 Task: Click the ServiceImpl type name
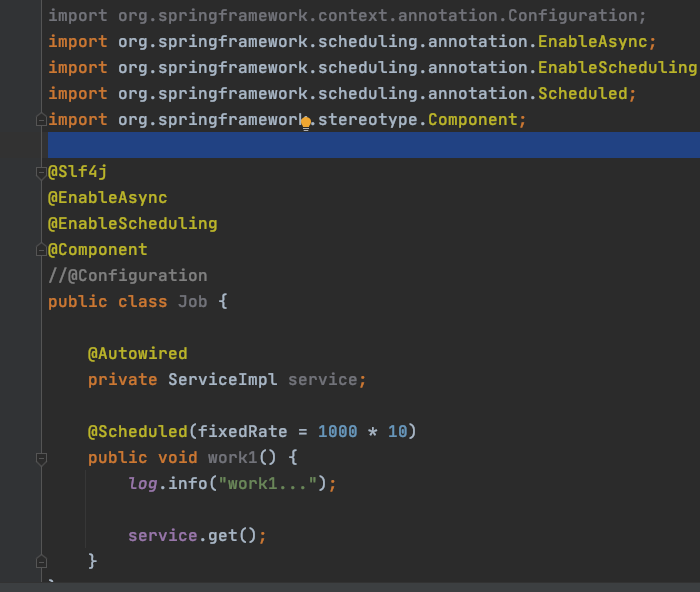click(x=222, y=380)
